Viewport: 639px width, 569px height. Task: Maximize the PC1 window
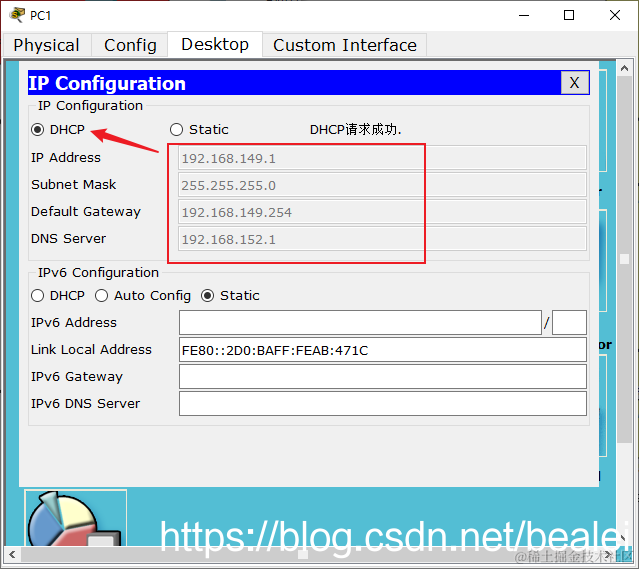(569, 15)
